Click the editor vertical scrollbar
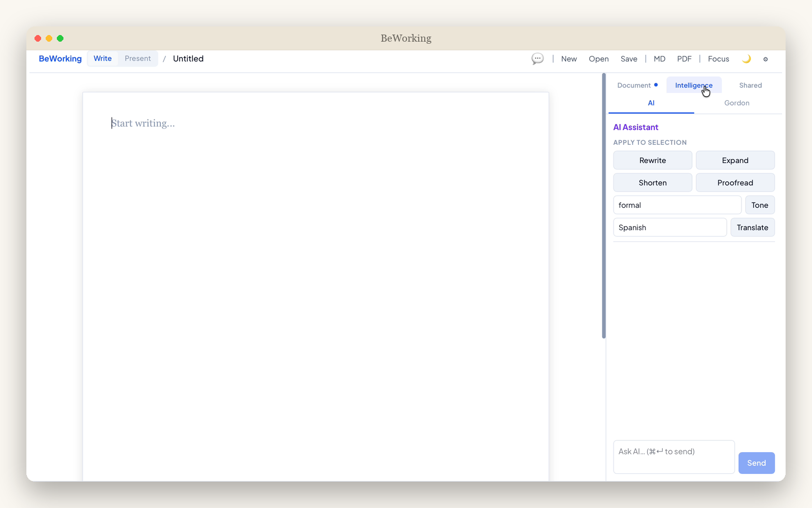Image resolution: width=812 pixels, height=508 pixels. tap(604, 206)
